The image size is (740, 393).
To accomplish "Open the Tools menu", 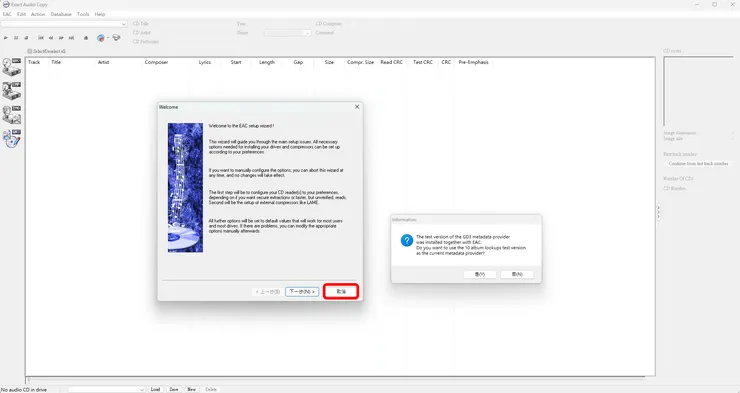I will pyautogui.click(x=83, y=14).
